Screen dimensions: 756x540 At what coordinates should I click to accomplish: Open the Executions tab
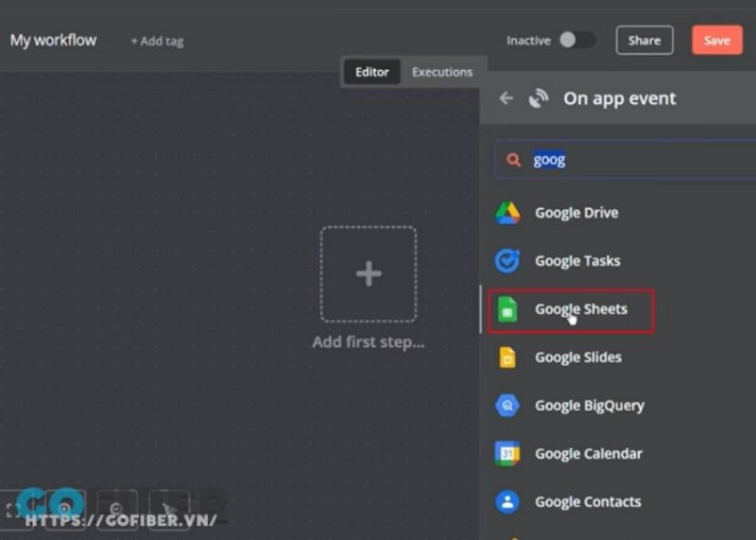(442, 72)
